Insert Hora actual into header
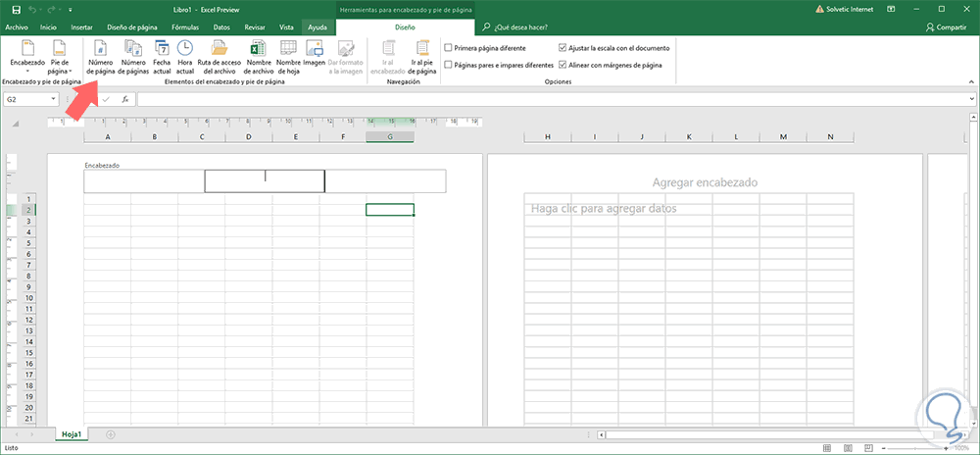Screen dimensions: 980x455 tap(185, 58)
